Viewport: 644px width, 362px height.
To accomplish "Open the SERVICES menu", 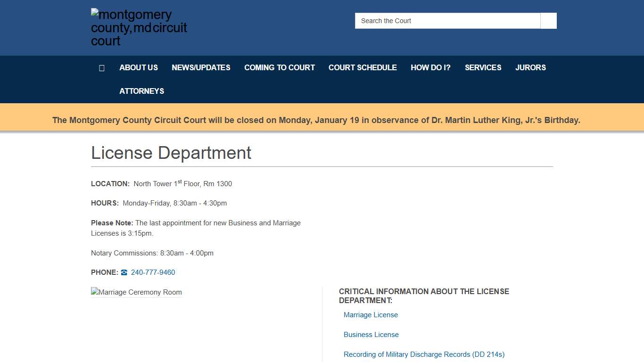I will pos(483,68).
